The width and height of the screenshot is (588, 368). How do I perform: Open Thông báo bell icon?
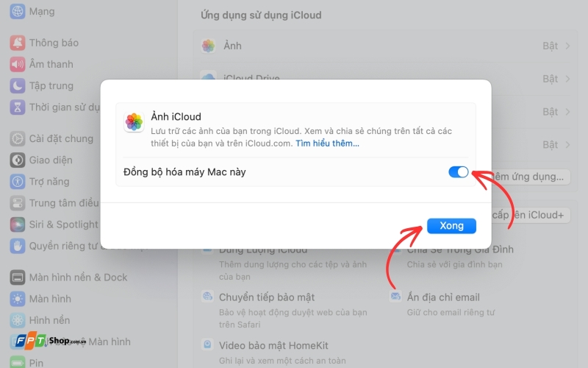coord(17,43)
